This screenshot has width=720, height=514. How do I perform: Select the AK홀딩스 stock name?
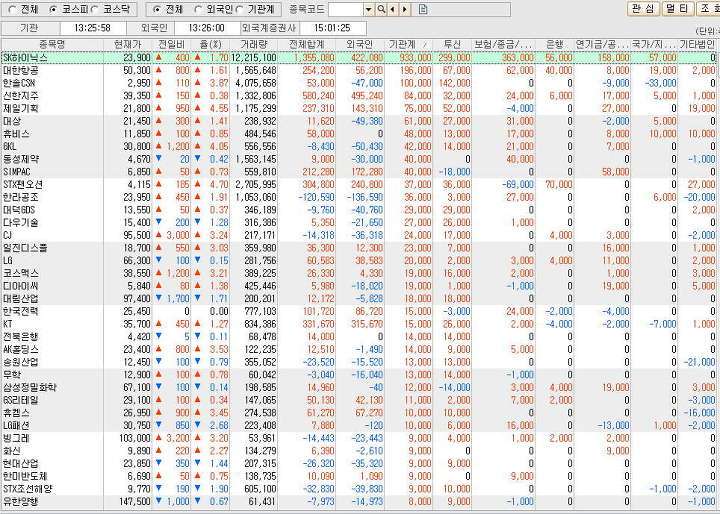click(21, 349)
